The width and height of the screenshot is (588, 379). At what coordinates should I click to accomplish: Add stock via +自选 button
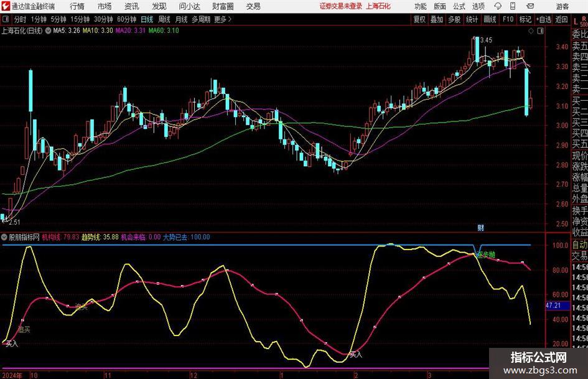tap(543, 19)
